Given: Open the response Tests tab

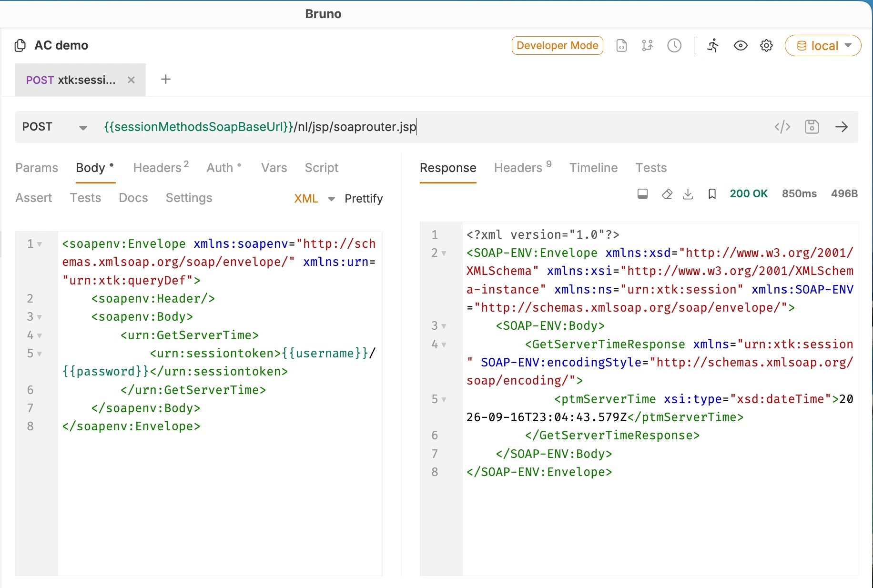Looking at the screenshot, I should 651,168.
